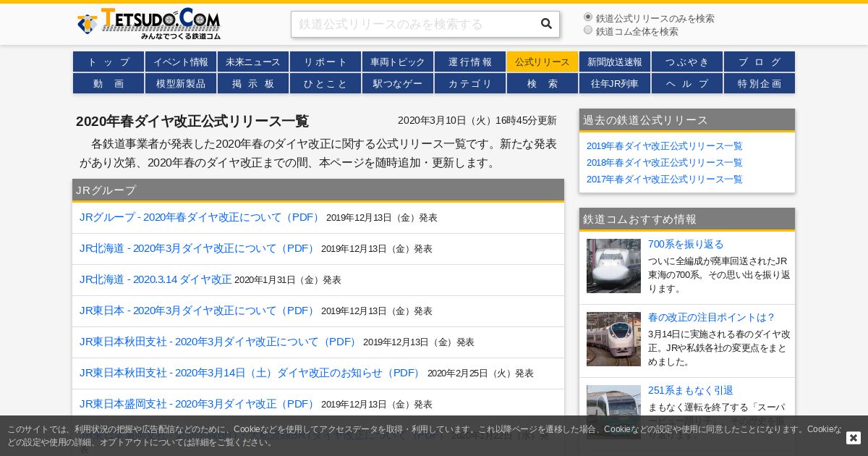Open the 往年JR列車 menu item
The height and width of the screenshot is (456, 868).
click(x=615, y=83)
